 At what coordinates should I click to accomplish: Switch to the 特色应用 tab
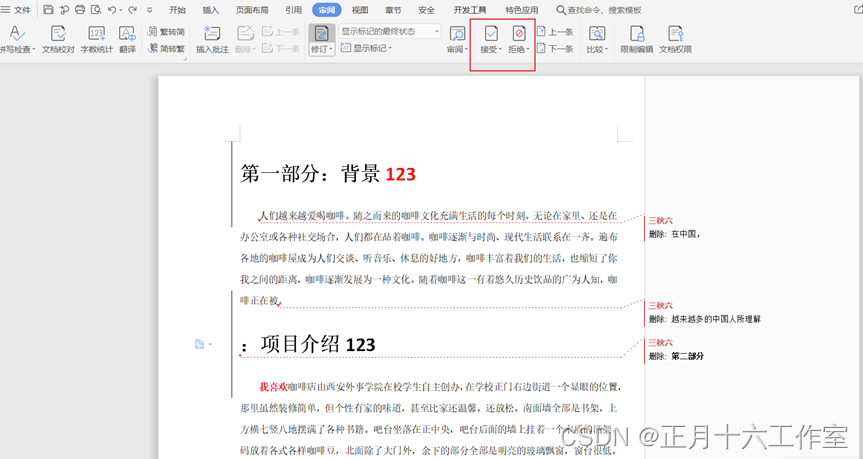click(x=521, y=10)
